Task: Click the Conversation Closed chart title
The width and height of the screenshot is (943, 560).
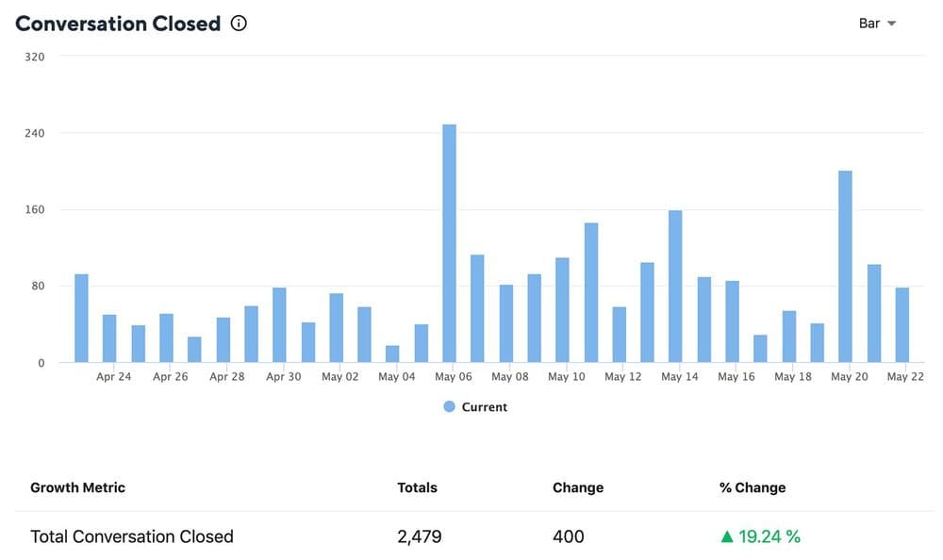Action: click(118, 24)
